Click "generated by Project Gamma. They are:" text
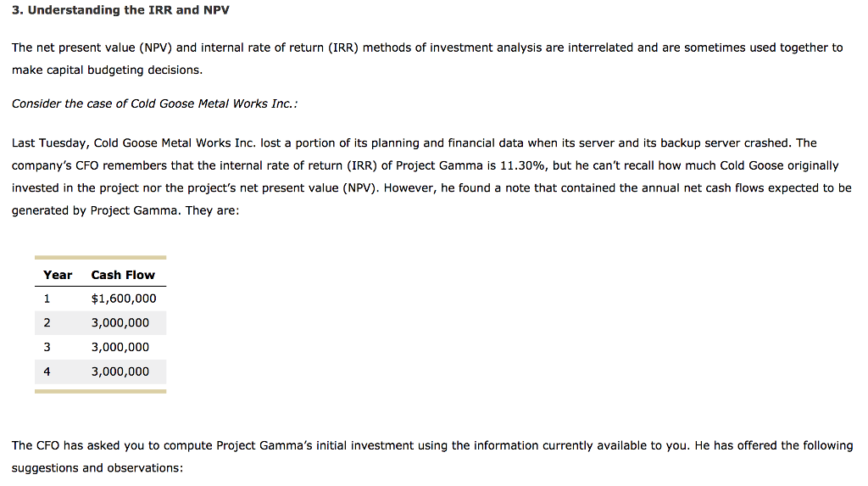The image size is (868, 486). point(125,209)
